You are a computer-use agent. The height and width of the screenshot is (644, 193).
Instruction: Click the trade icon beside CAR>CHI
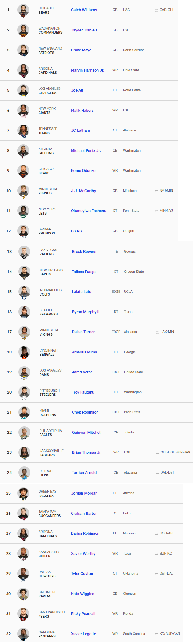click(156, 10)
